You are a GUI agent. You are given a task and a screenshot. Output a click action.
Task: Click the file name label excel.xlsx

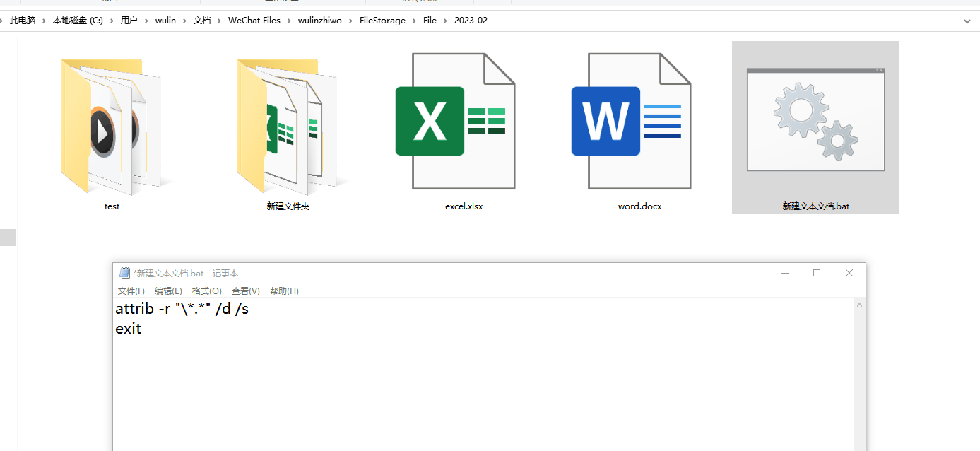pos(464,206)
